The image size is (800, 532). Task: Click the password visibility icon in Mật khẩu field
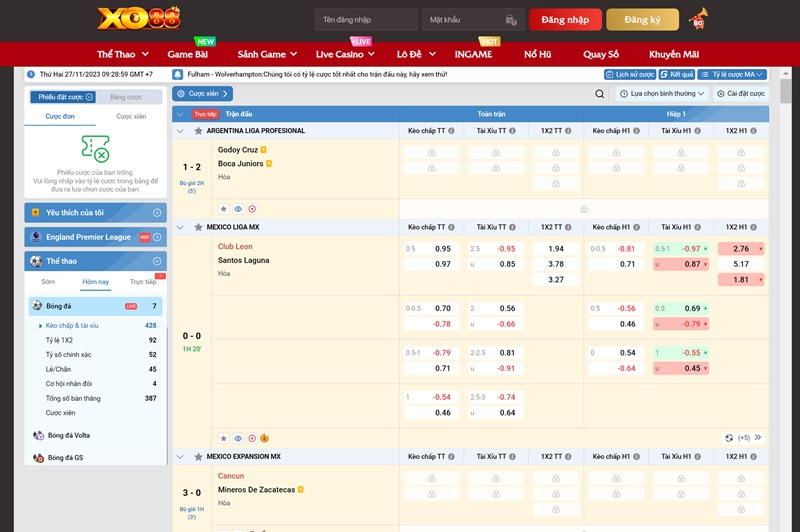[x=511, y=20]
